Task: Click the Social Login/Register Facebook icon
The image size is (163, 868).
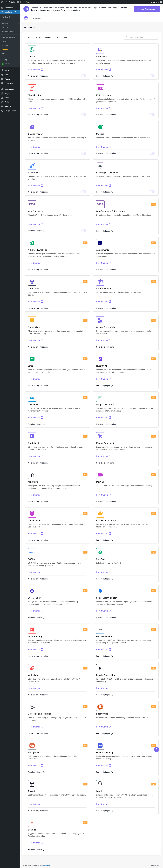Action: tap(100, 591)
